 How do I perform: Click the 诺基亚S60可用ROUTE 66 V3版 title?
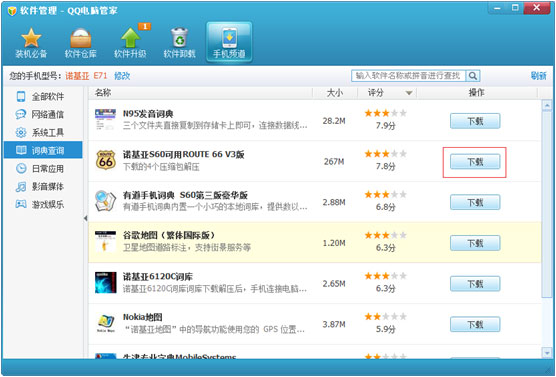(x=184, y=155)
